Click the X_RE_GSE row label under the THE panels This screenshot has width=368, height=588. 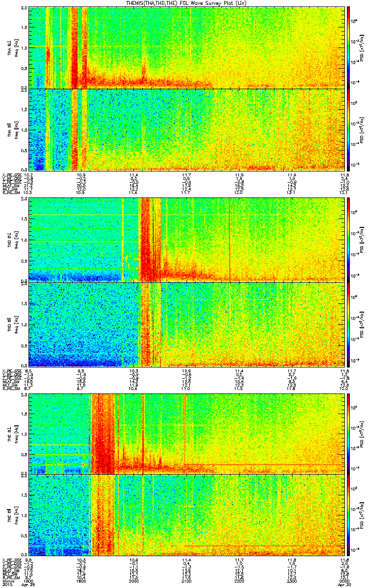tap(11, 560)
